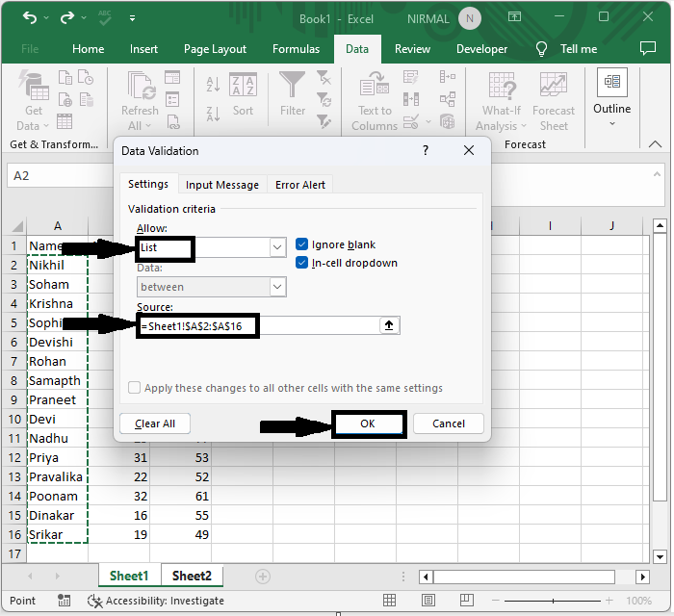Click the Tell me lightbulb icon
674x616 pixels.
pyautogui.click(x=541, y=49)
